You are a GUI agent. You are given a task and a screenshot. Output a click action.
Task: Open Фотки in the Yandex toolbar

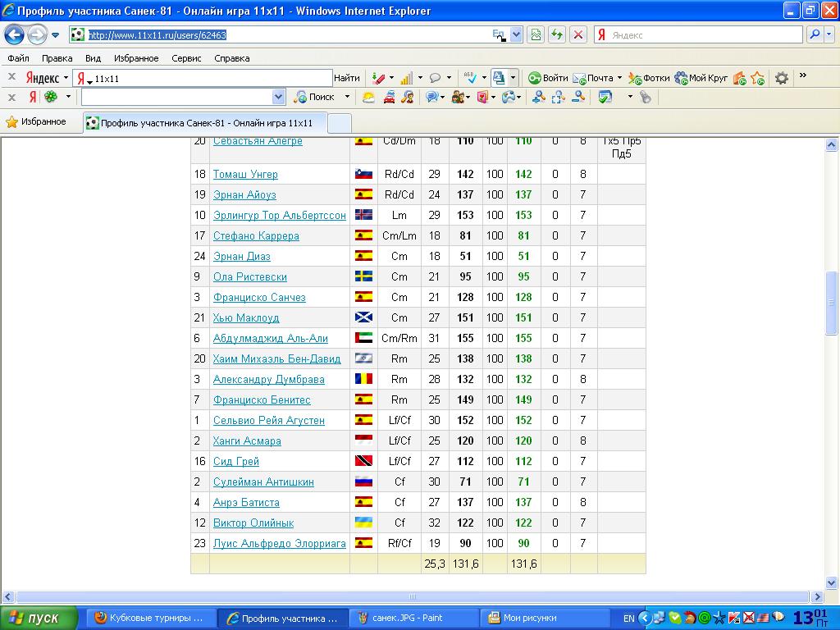tap(649, 78)
